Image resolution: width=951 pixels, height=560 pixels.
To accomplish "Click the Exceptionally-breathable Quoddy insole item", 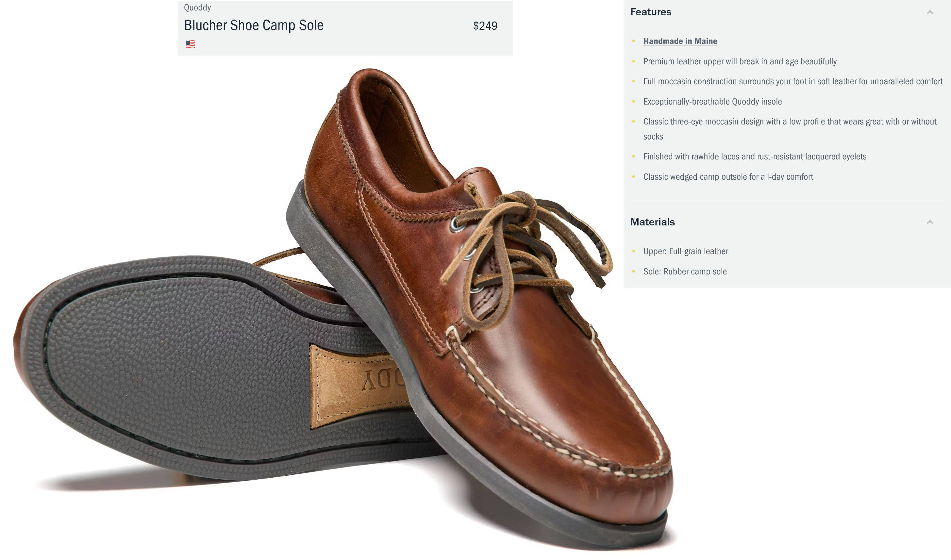I will point(712,102).
